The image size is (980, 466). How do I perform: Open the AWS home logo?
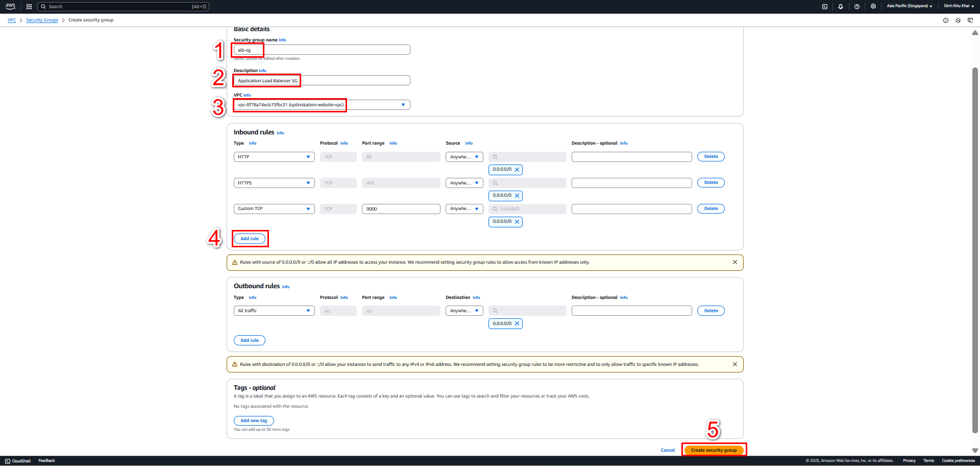click(10, 6)
